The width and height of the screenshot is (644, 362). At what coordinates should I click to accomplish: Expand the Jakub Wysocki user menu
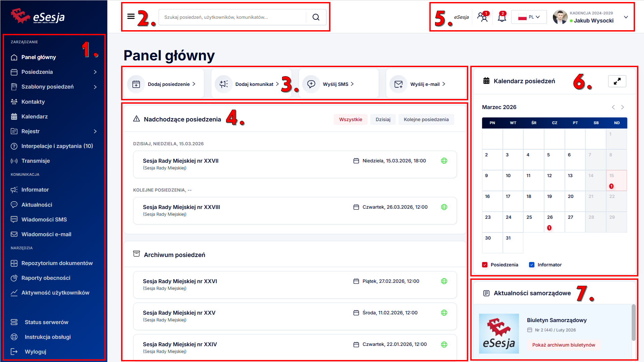(x=626, y=17)
